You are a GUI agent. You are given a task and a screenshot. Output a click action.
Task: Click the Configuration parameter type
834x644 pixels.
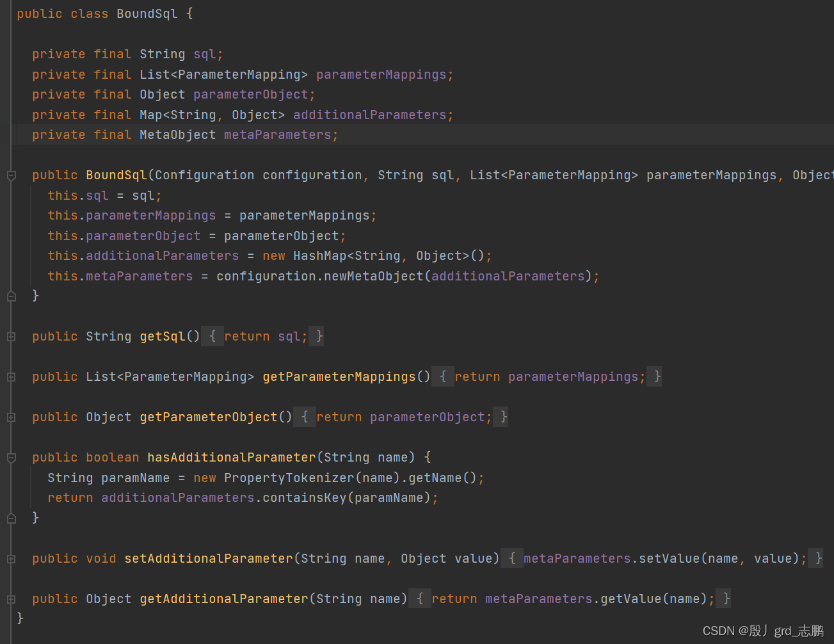click(205, 175)
